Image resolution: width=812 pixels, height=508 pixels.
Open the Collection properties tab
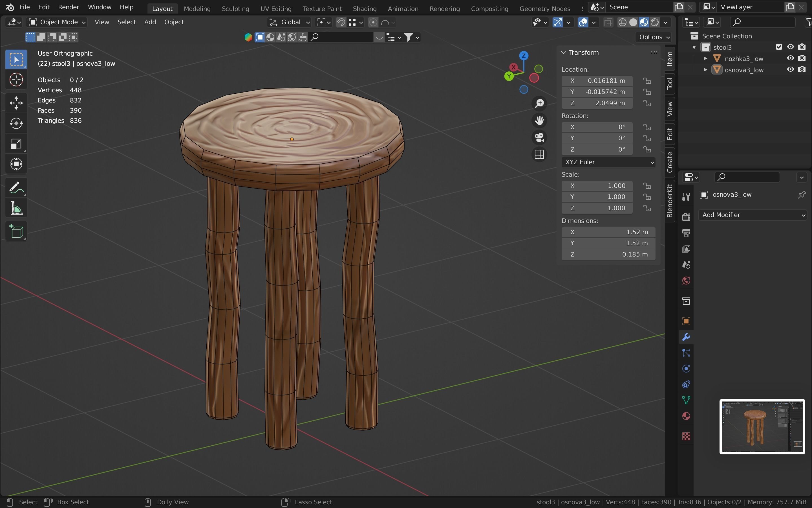[686, 301]
